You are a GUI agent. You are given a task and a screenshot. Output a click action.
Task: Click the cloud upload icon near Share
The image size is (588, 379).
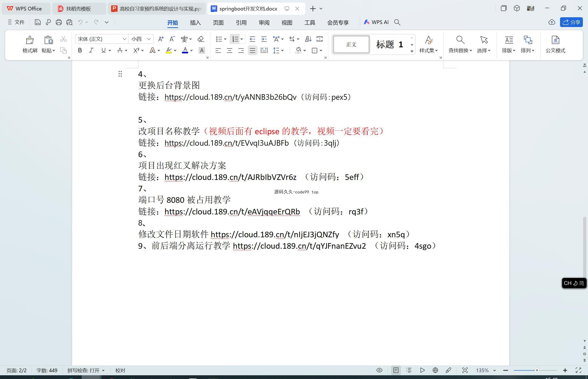[x=552, y=22]
